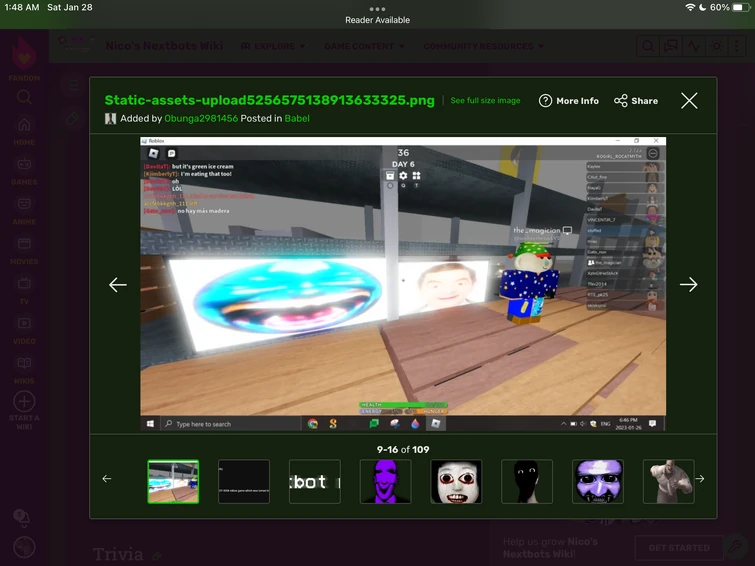This screenshot has width=755, height=566.
Task: Open user avatar at sidebar bottom
Action: tap(24, 547)
